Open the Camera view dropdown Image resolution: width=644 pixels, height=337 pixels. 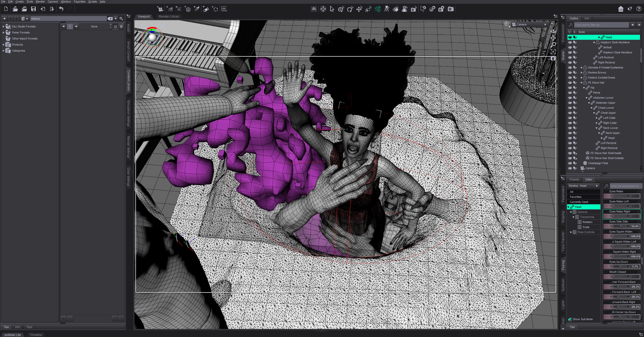(x=529, y=24)
